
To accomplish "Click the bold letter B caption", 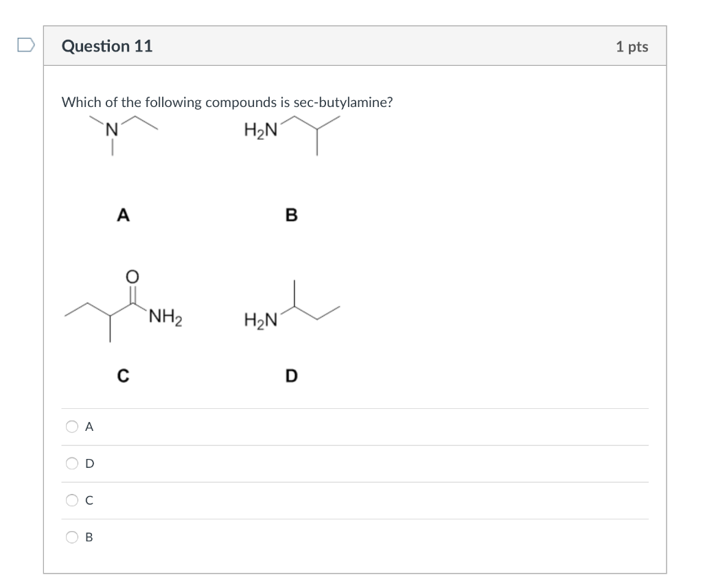I will (292, 215).
